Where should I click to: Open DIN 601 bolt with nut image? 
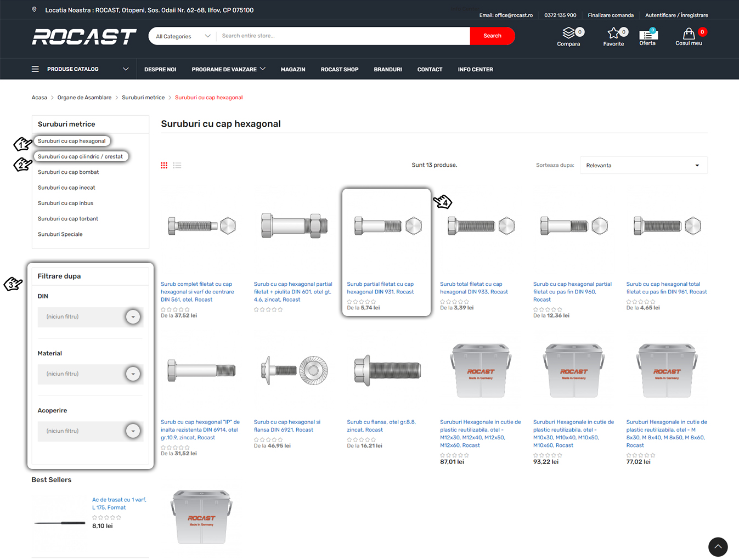(x=295, y=225)
